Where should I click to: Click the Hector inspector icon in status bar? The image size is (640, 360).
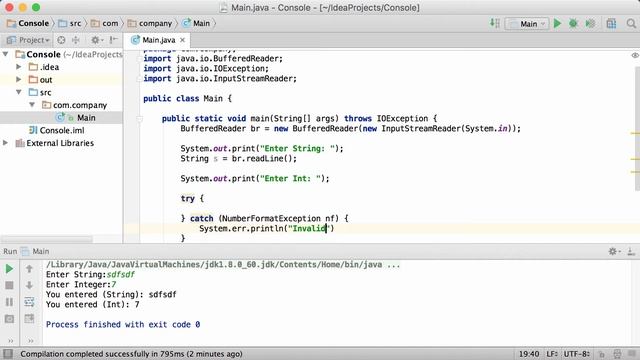[x=617, y=354]
